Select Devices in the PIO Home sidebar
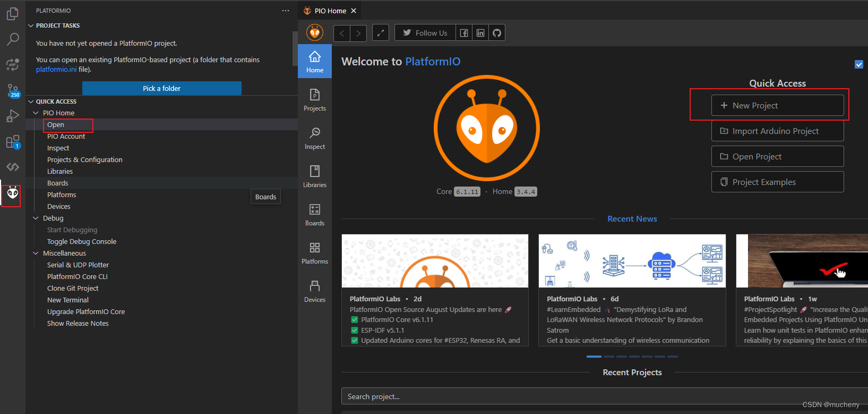Screen dimensions: 868x414 [x=315, y=291]
